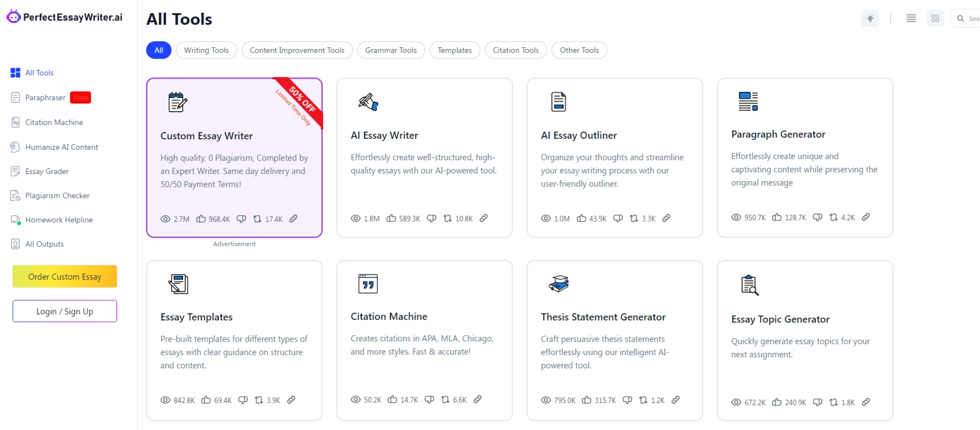Viewport: 980px width, 430px height.
Task: Click the PerfectEssayWriter.ai logo
Action: (64, 17)
